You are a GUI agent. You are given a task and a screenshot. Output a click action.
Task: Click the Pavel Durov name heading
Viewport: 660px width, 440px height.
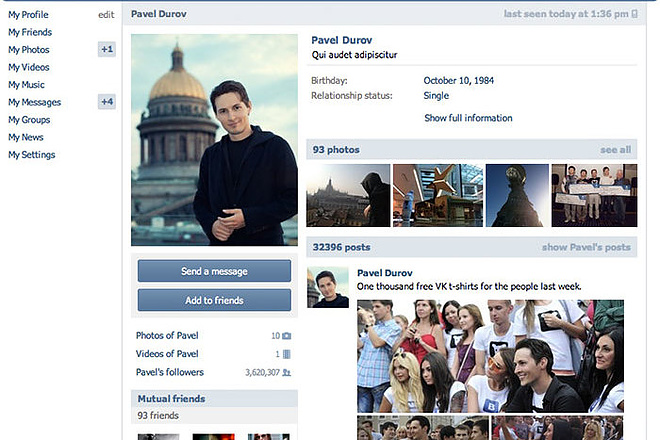pos(341,40)
